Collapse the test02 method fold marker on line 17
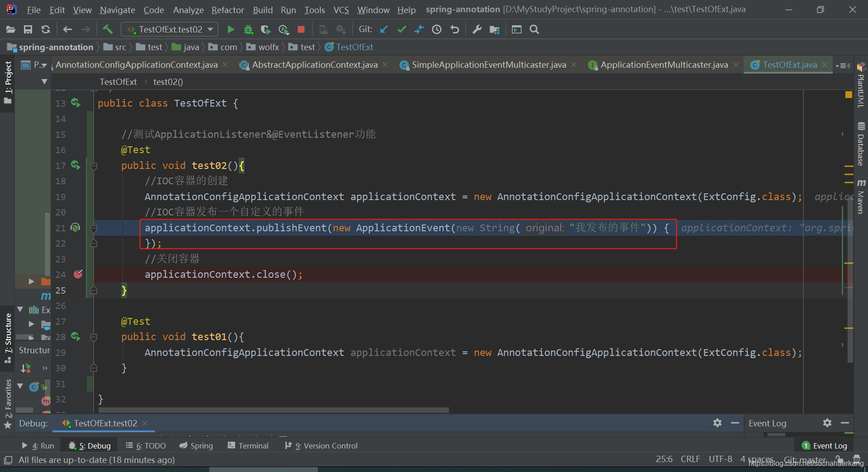Image resolution: width=868 pixels, height=472 pixels. 94,166
